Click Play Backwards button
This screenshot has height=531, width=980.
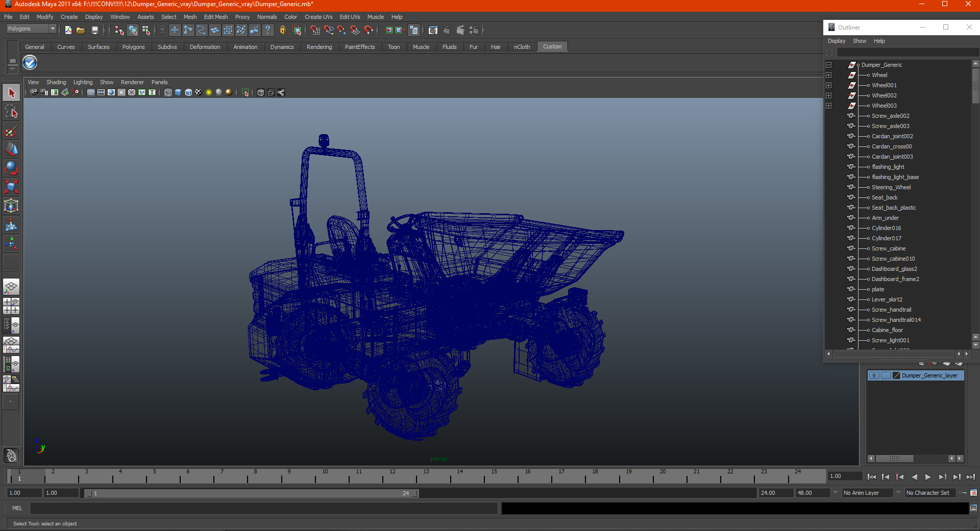click(914, 477)
